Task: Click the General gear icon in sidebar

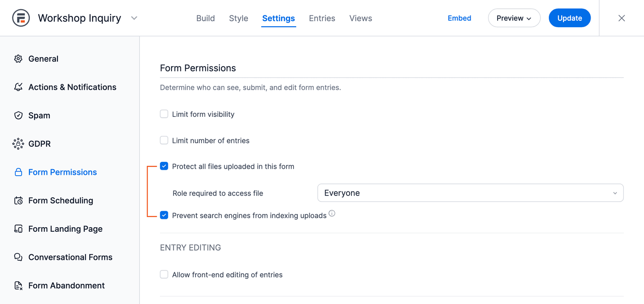Action: [18, 59]
